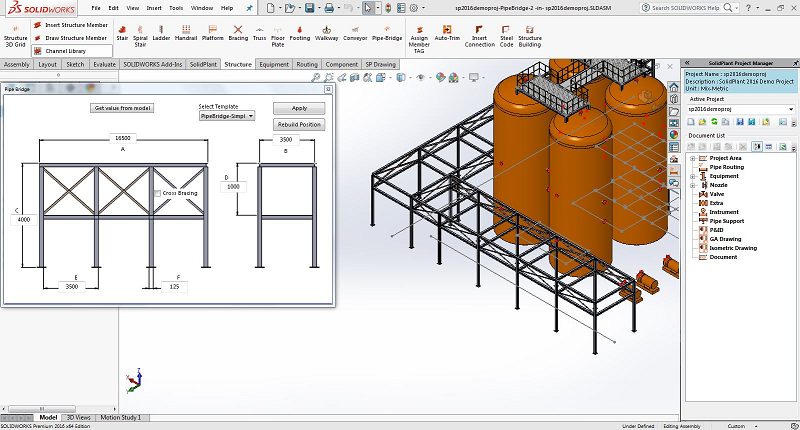This screenshot has width=800, height=430.
Task: Open the Structure 3D Grid tool
Action: (x=16, y=36)
